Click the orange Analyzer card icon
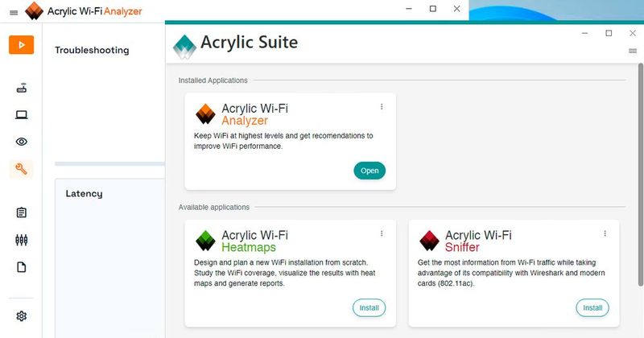This screenshot has height=338, width=644. click(x=205, y=114)
